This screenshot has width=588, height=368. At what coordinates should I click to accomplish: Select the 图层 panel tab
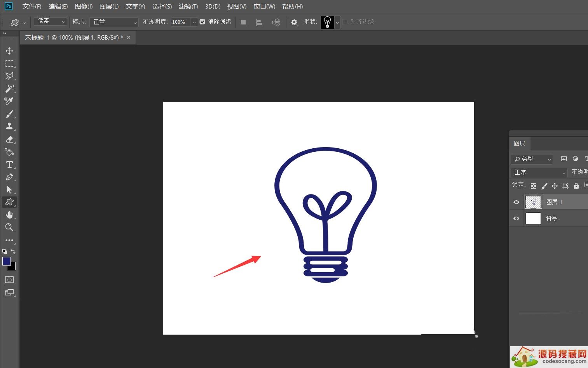point(520,143)
